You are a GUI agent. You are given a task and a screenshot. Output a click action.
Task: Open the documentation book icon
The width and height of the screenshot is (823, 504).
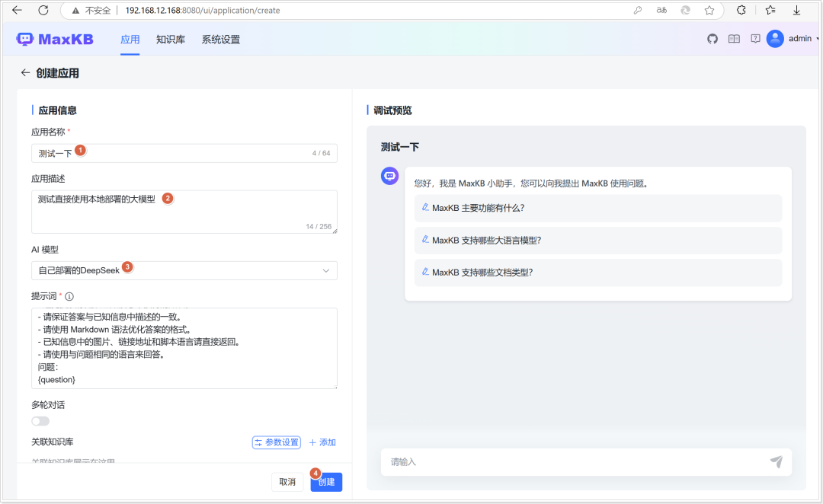click(734, 39)
